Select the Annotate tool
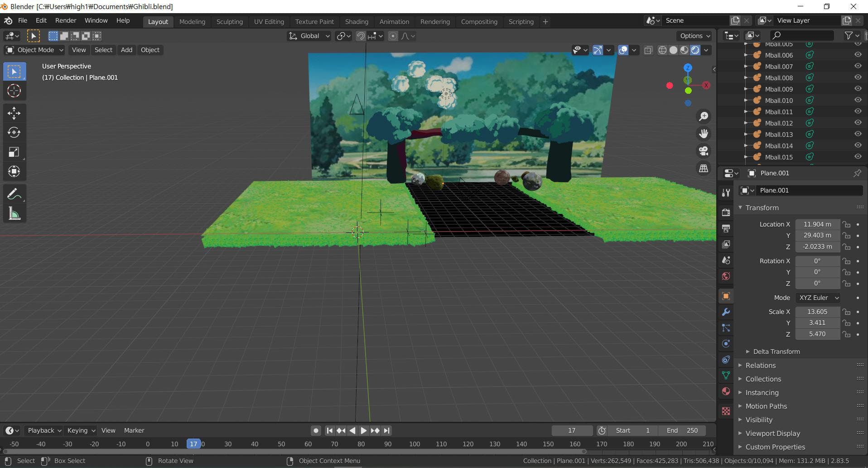This screenshot has width=868, height=468. click(x=14, y=194)
